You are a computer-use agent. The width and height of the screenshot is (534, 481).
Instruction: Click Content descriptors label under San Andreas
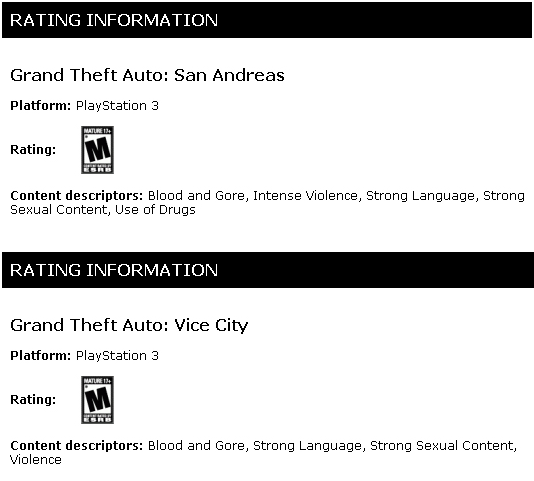[x=77, y=196]
